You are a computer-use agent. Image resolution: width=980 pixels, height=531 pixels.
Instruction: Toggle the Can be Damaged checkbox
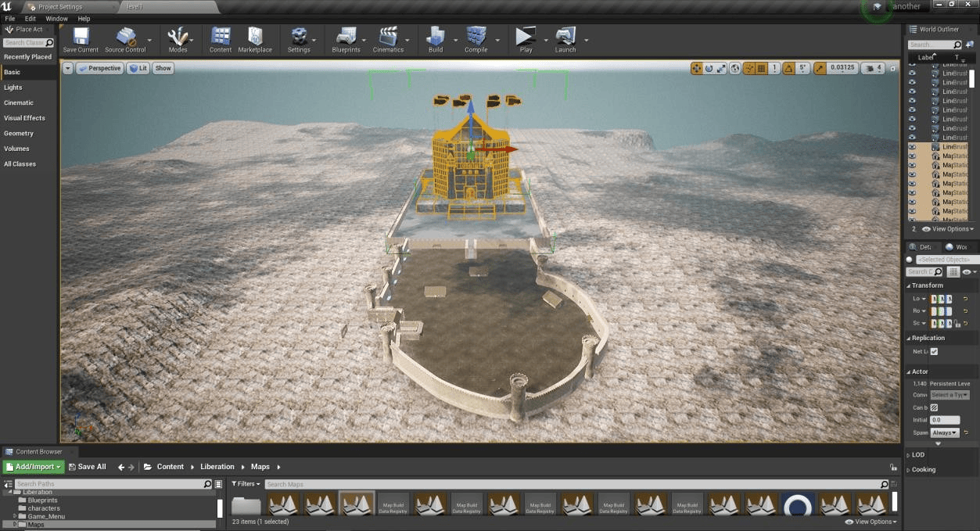934,407
